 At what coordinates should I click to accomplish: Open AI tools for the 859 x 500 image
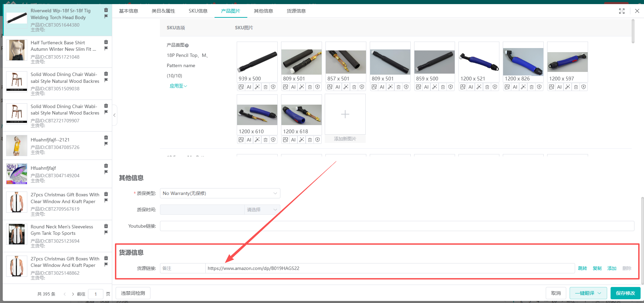[x=426, y=87]
